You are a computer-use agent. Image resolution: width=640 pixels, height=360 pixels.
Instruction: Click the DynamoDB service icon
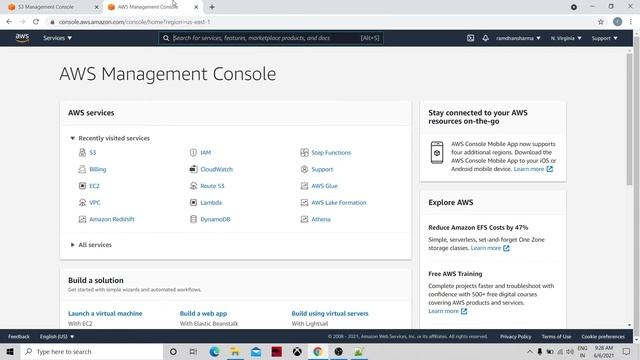click(x=193, y=220)
